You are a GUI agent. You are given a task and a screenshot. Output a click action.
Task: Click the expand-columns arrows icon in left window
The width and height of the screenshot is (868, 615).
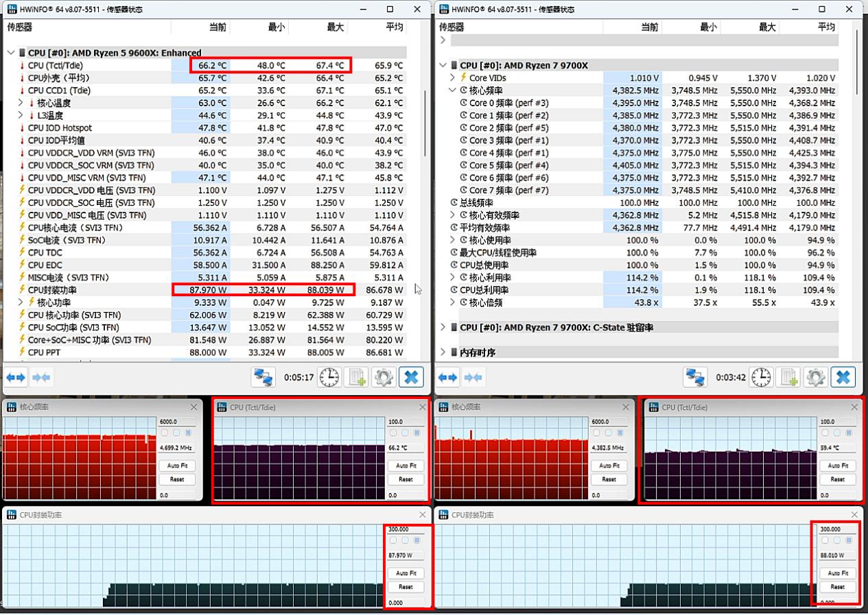pos(16,377)
